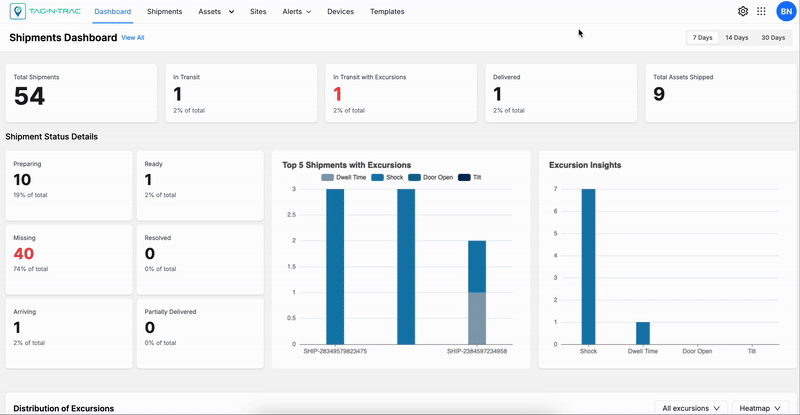Toggle Dwell Time legend in chart
The height and width of the screenshot is (415, 800).
coord(342,177)
